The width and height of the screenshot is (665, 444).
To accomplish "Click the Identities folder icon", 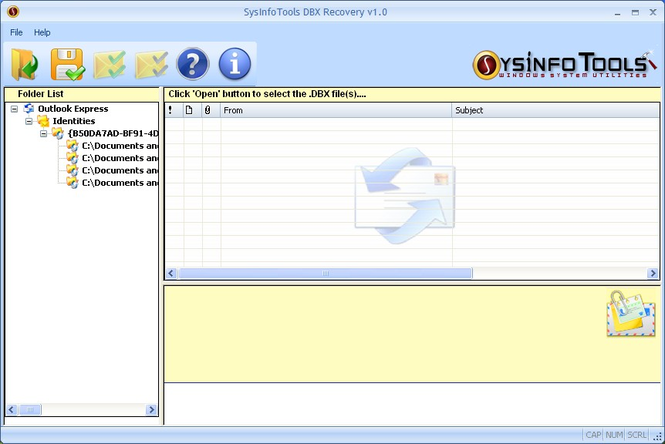I will (x=44, y=121).
